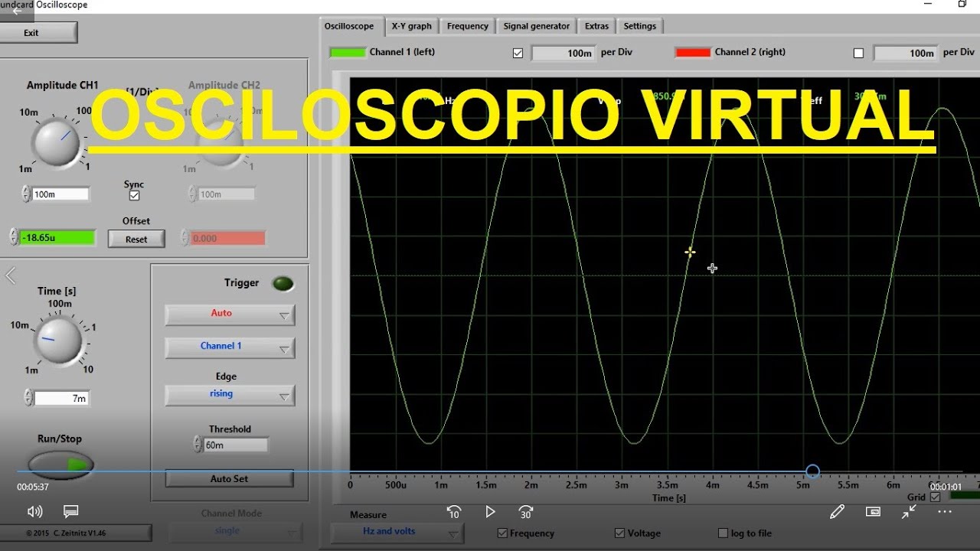Open the Channel Mode single dropdown
The width and height of the screenshot is (980, 551).
(235, 532)
